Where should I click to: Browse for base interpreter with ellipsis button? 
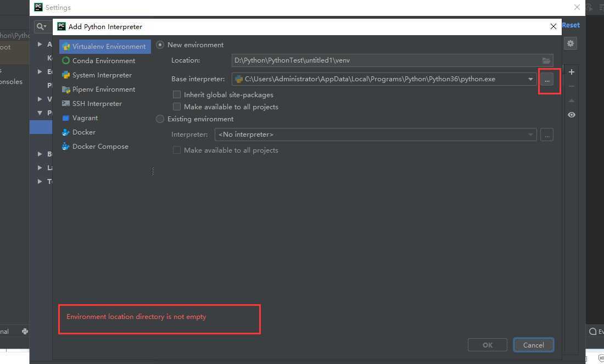(x=547, y=80)
